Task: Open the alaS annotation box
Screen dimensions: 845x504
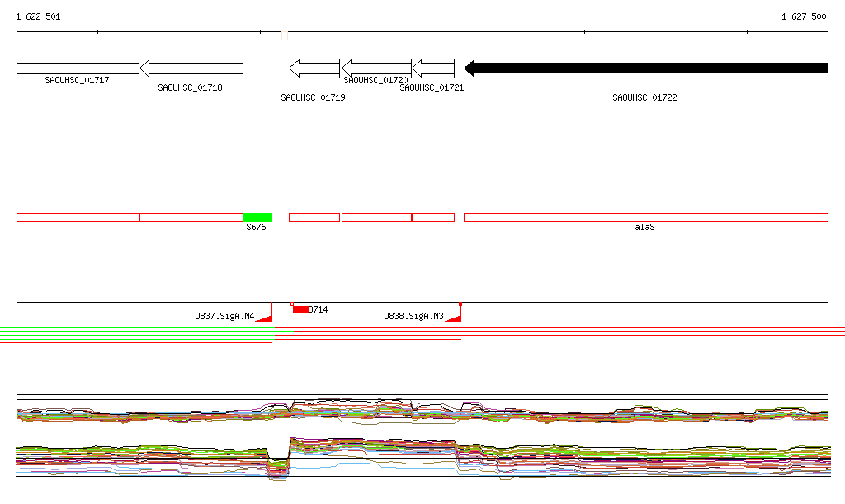Action: (646, 218)
